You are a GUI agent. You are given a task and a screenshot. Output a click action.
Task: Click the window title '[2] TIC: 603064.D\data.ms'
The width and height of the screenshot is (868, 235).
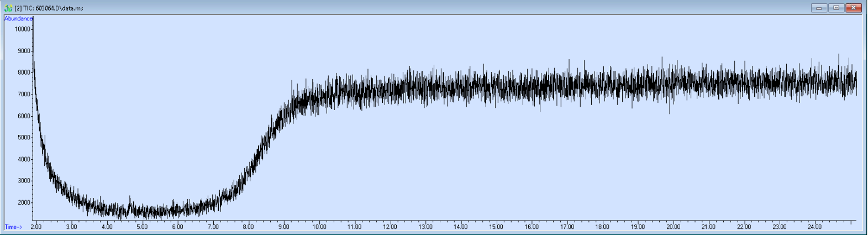coord(49,8)
